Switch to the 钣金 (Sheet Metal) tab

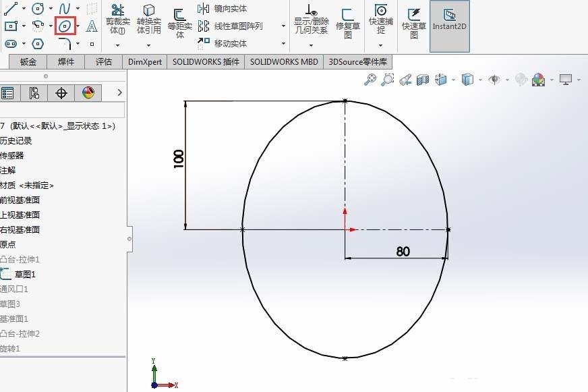pyautogui.click(x=27, y=61)
